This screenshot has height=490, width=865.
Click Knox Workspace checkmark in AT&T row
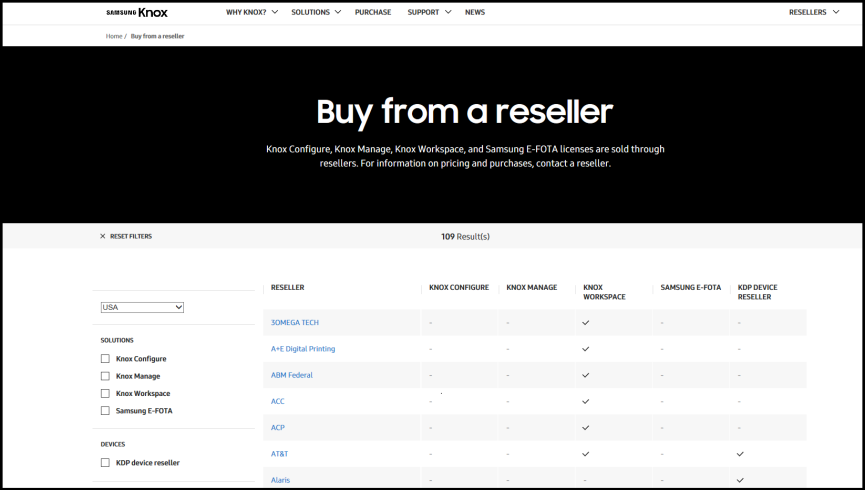[x=586, y=454]
